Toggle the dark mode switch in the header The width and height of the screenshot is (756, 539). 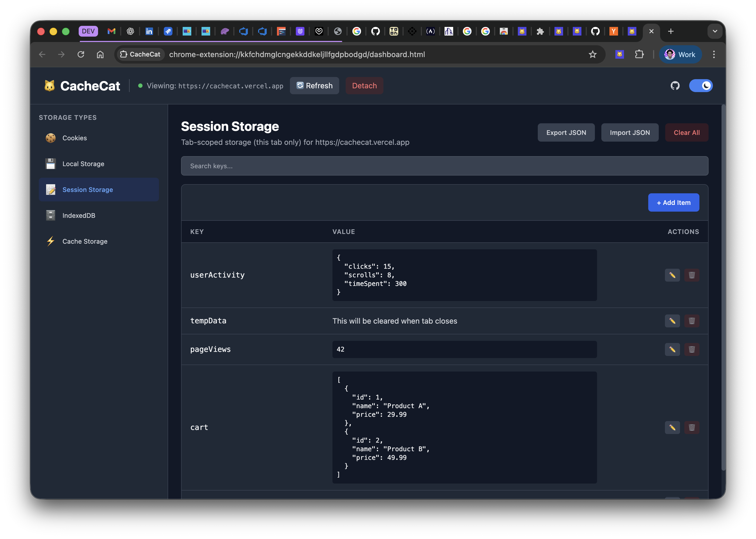pos(701,86)
